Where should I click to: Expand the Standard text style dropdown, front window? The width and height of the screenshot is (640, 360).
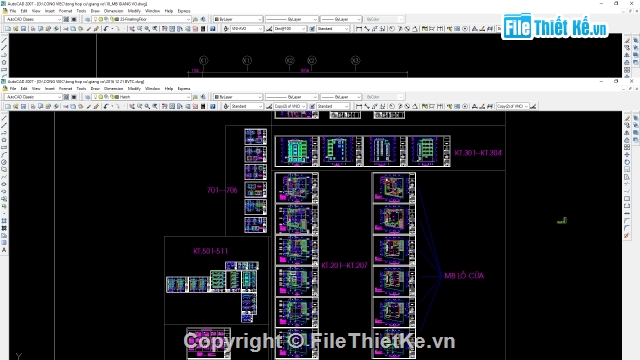(x=247, y=107)
